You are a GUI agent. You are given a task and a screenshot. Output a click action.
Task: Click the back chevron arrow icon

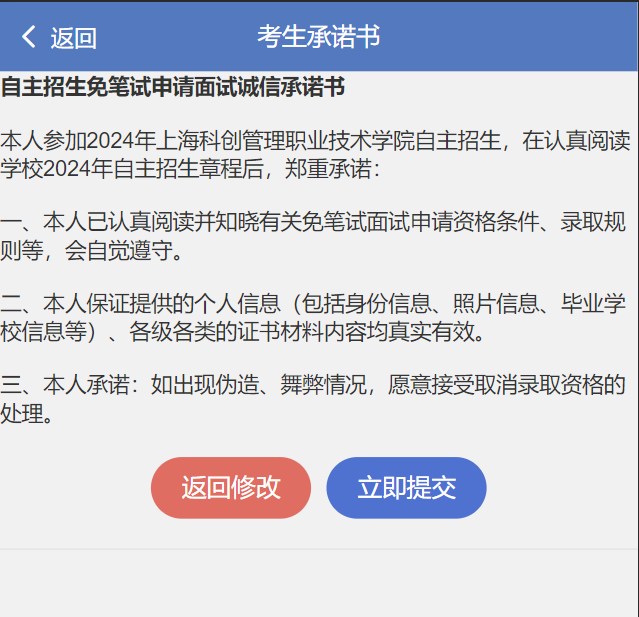pos(29,37)
